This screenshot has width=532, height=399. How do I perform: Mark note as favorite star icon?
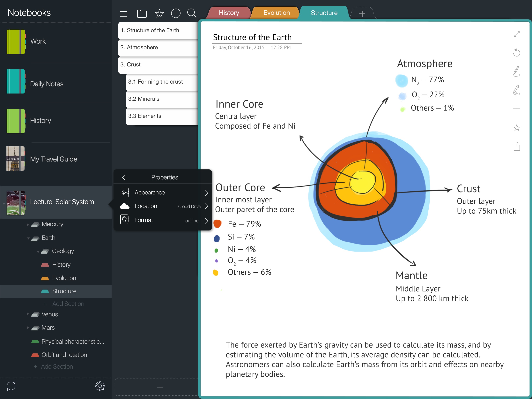pos(517,128)
